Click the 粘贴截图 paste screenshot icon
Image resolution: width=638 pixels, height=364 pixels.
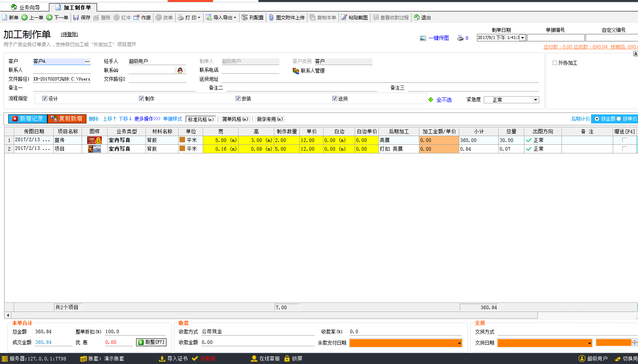(x=344, y=17)
